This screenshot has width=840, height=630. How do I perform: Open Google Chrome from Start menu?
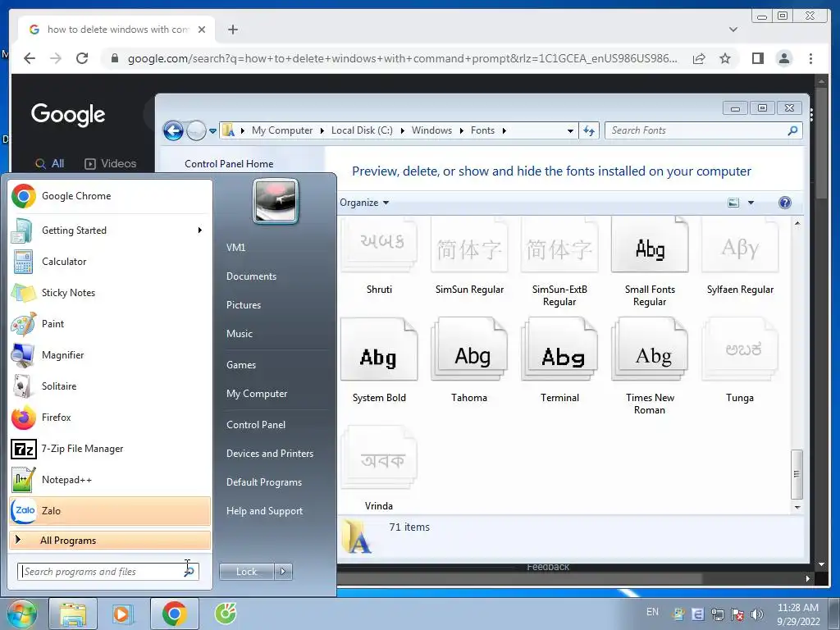click(110, 196)
